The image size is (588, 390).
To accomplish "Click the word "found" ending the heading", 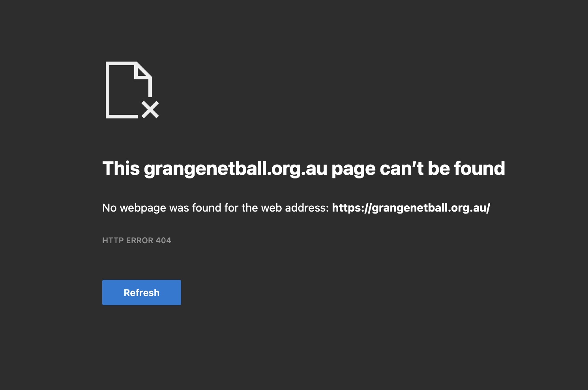I will tap(479, 169).
